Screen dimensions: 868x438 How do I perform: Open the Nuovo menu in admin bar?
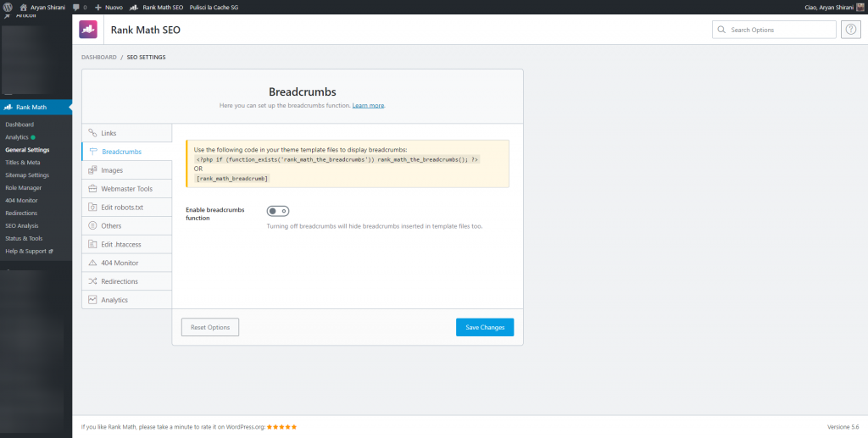click(109, 7)
